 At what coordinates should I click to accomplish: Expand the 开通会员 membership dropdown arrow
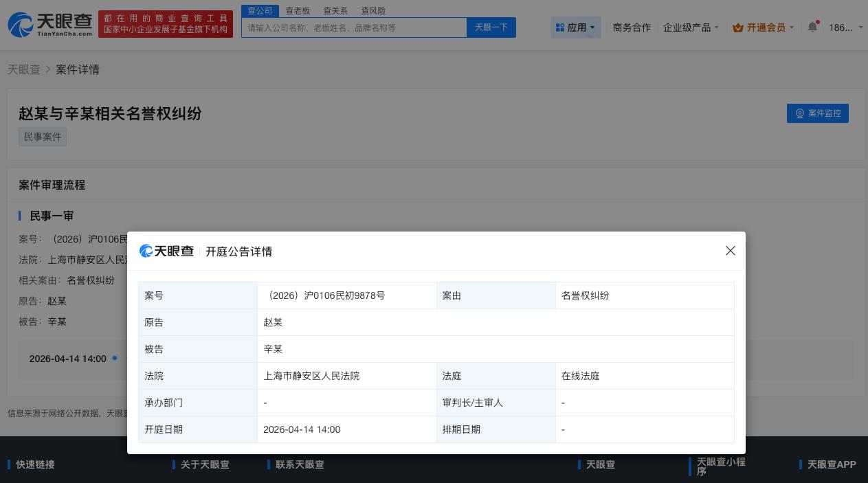pos(791,27)
